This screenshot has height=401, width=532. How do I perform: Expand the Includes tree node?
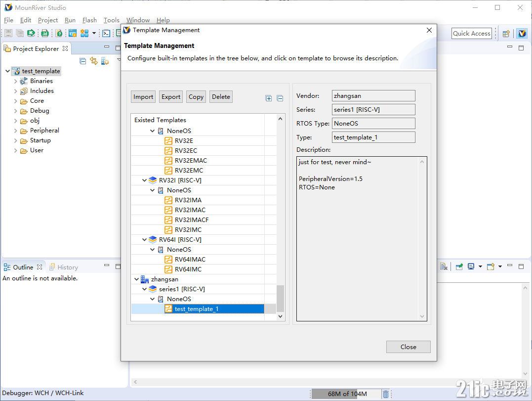pos(15,91)
